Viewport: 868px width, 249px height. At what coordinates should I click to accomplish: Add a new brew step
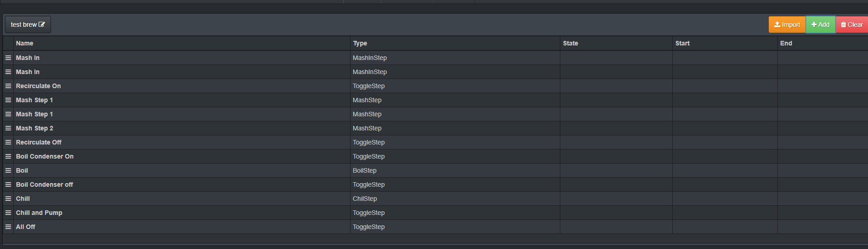(820, 25)
